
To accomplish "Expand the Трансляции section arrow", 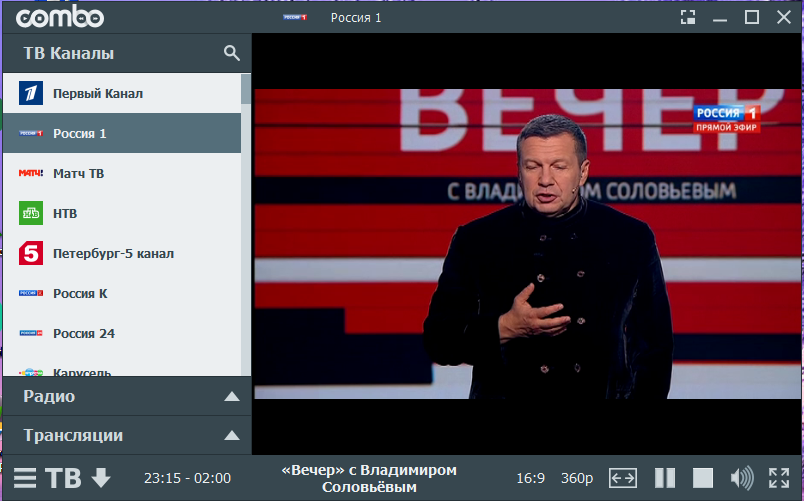I will [232, 435].
